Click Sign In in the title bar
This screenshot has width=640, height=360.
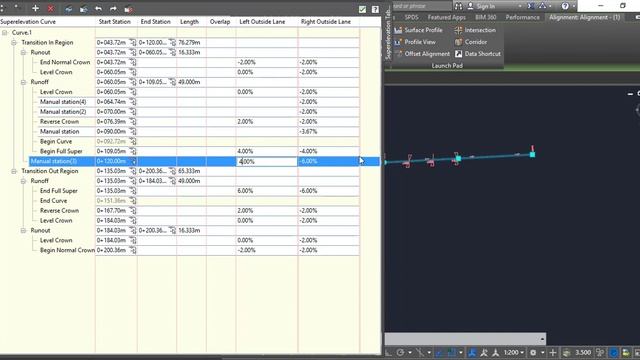tap(481, 6)
